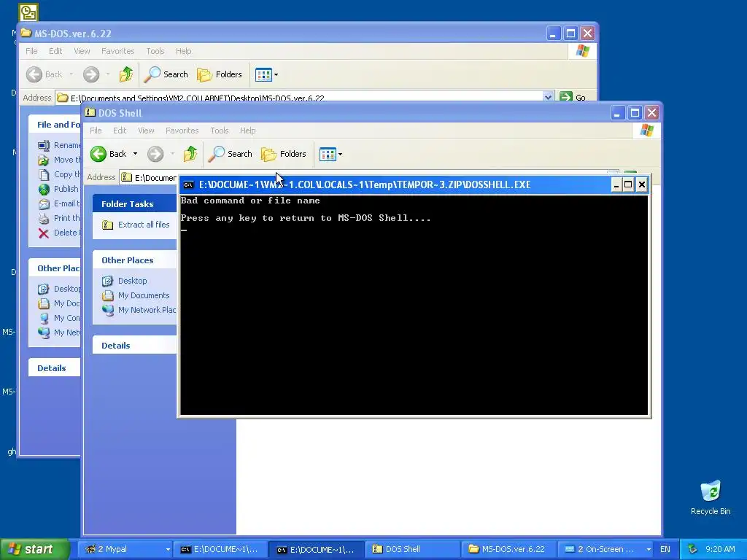747x560 pixels.
Task: Collapse Other Places panel in DOS Shell window
Action: click(134, 260)
